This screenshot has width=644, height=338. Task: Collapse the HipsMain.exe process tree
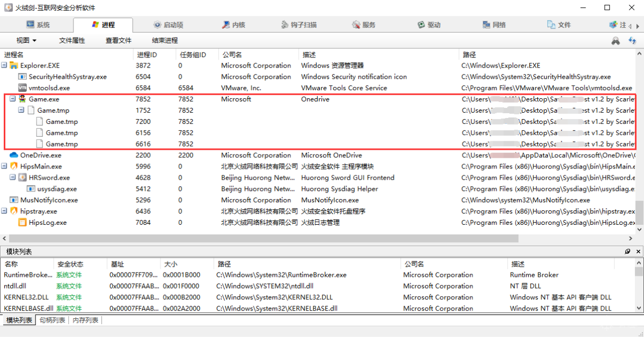point(4,166)
